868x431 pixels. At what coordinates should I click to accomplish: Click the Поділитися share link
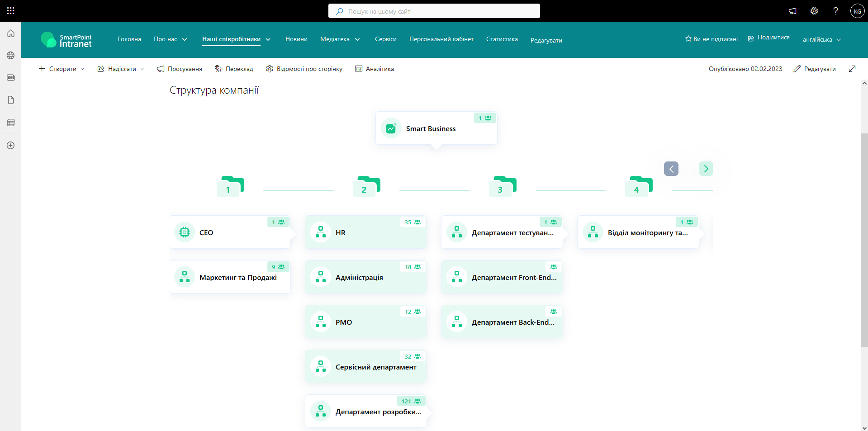(768, 38)
